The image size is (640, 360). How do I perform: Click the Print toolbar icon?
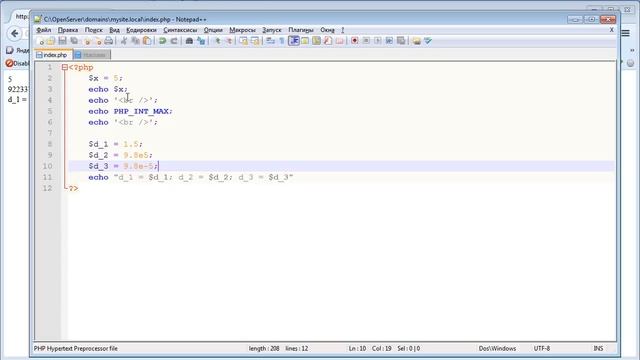(109, 41)
